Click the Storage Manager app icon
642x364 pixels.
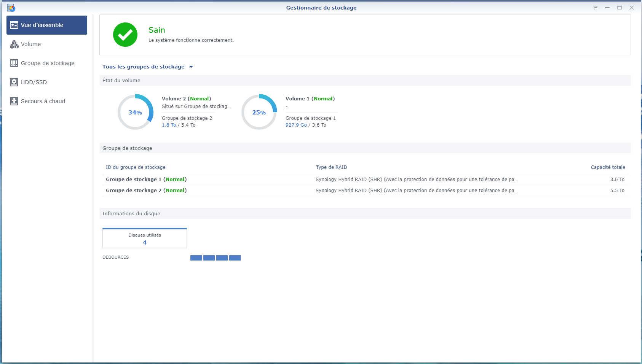pos(11,8)
